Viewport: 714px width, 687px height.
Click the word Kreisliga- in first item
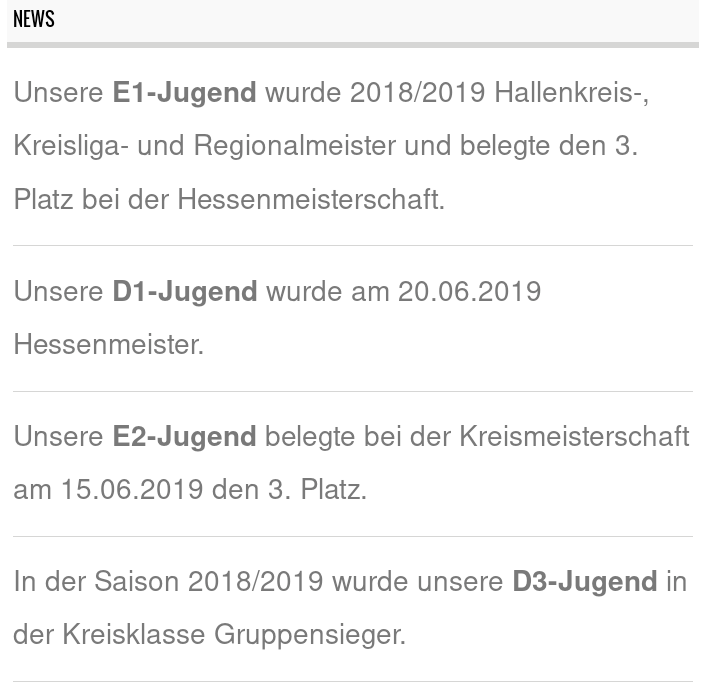71,146
